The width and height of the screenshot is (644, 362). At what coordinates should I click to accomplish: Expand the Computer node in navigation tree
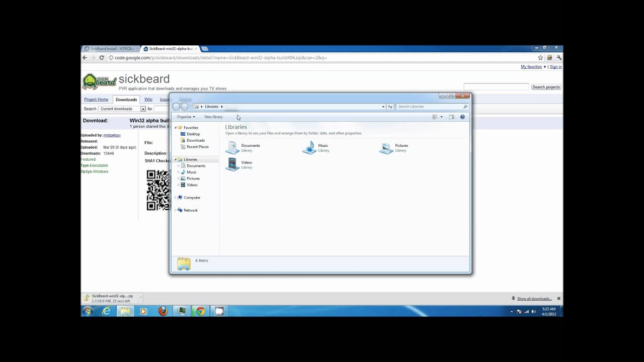(176, 198)
